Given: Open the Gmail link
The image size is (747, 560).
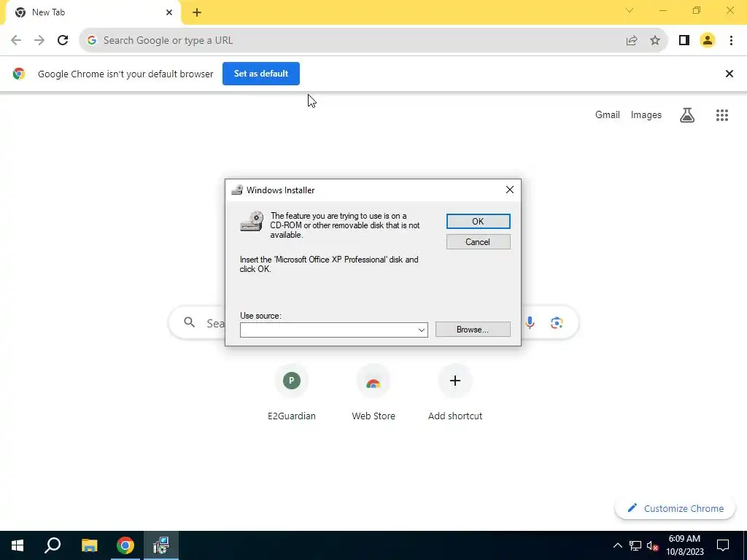Looking at the screenshot, I should pos(608,114).
